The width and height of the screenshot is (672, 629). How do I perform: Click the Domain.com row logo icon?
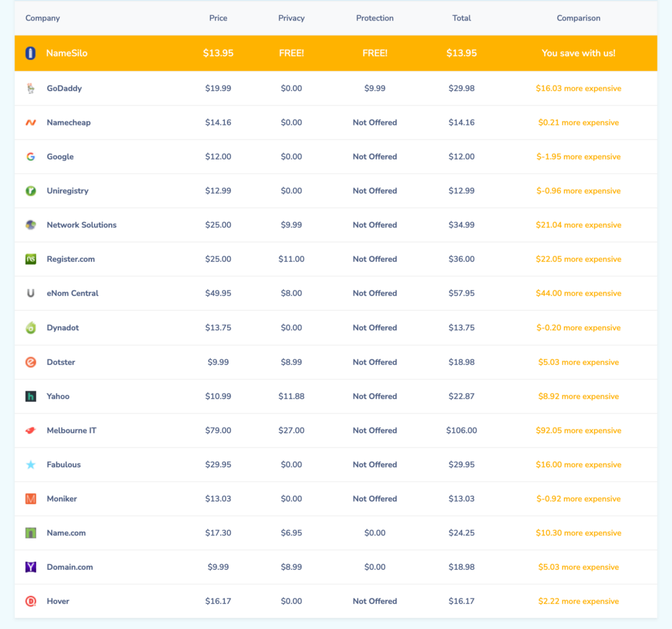30,567
